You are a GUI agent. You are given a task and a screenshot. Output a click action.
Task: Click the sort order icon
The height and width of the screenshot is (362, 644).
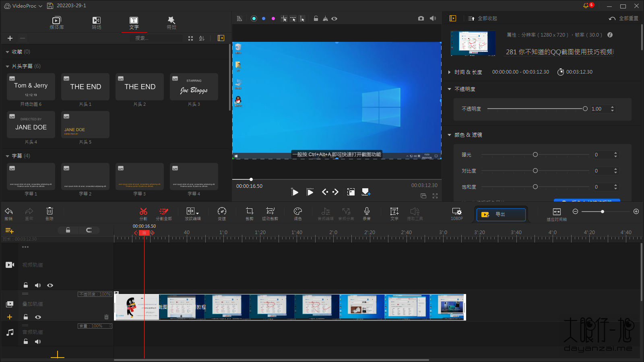(x=202, y=38)
